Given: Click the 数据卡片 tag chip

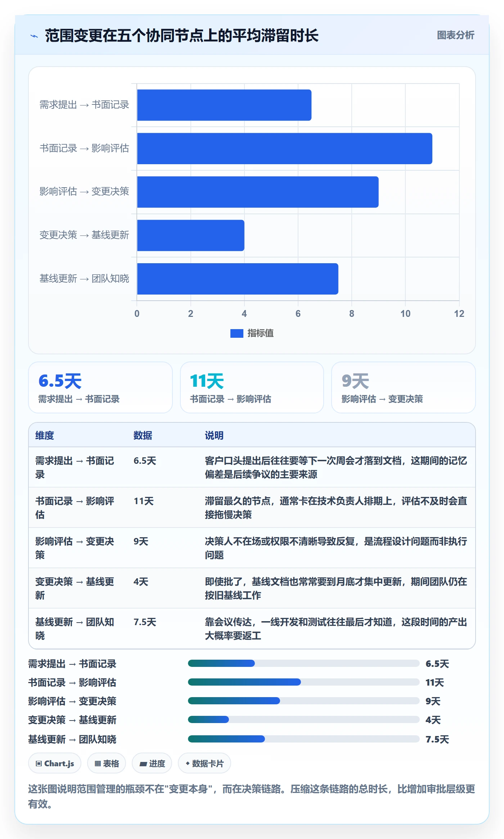Looking at the screenshot, I should 204,763.
